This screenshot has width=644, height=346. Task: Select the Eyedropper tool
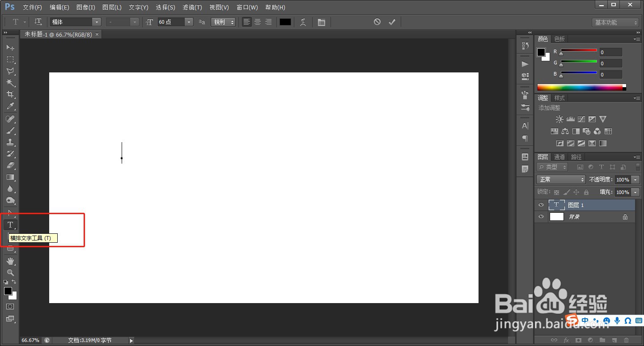(10, 106)
